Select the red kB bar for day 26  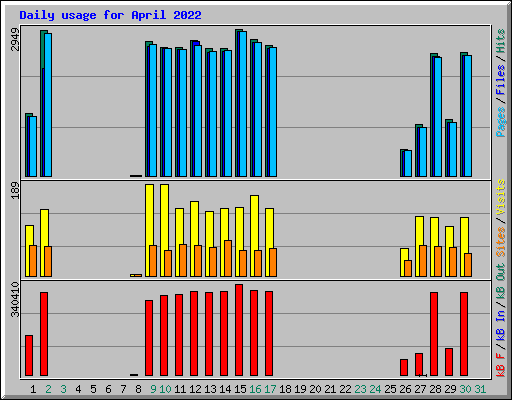coord(404,368)
